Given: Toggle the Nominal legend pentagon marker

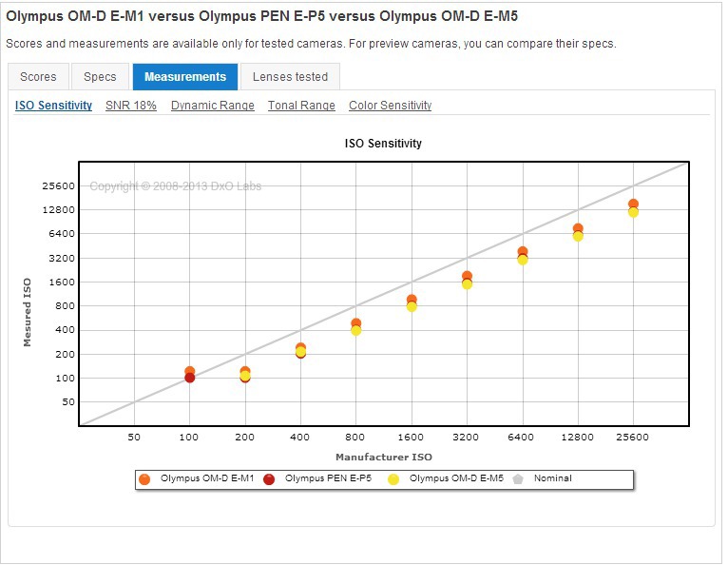Looking at the screenshot, I should pyautogui.click(x=518, y=479).
